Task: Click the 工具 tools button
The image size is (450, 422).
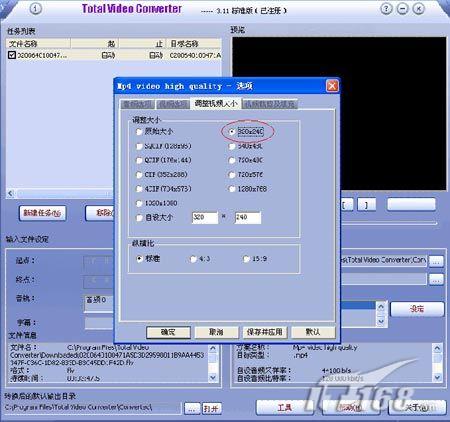Action: pos(284,407)
